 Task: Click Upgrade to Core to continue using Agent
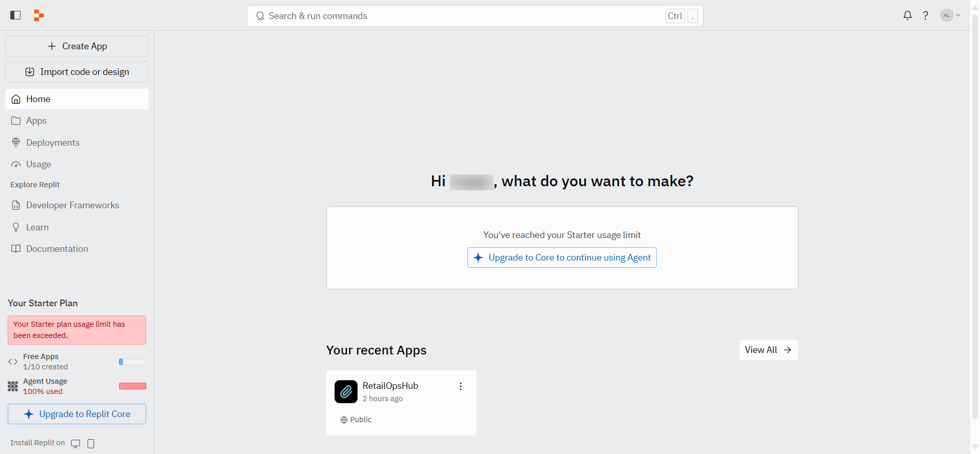coord(562,258)
